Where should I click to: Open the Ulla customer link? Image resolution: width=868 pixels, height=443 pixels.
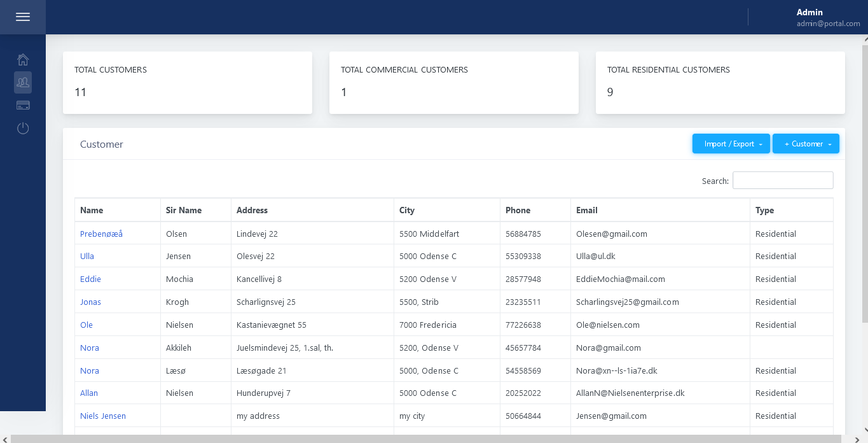click(87, 257)
